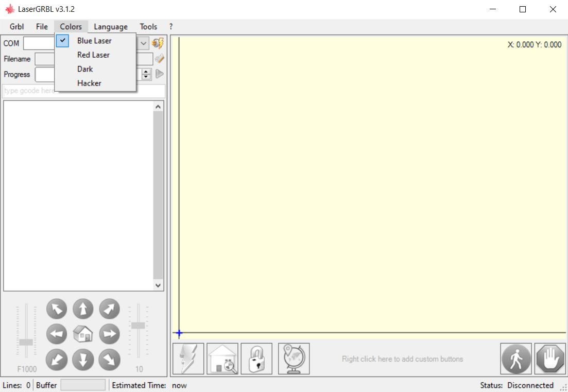
Task: Increment line number with stepper arrow
Action: coord(146,72)
